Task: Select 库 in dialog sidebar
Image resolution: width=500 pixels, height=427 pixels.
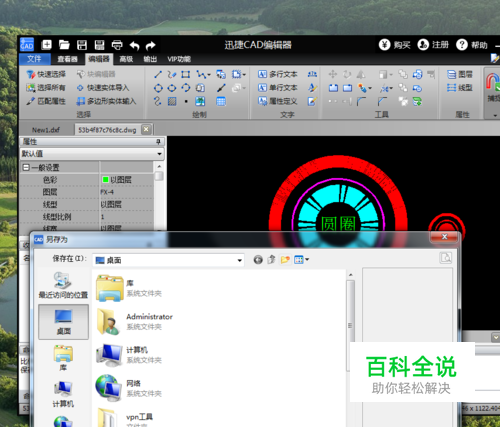Action: [63, 358]
